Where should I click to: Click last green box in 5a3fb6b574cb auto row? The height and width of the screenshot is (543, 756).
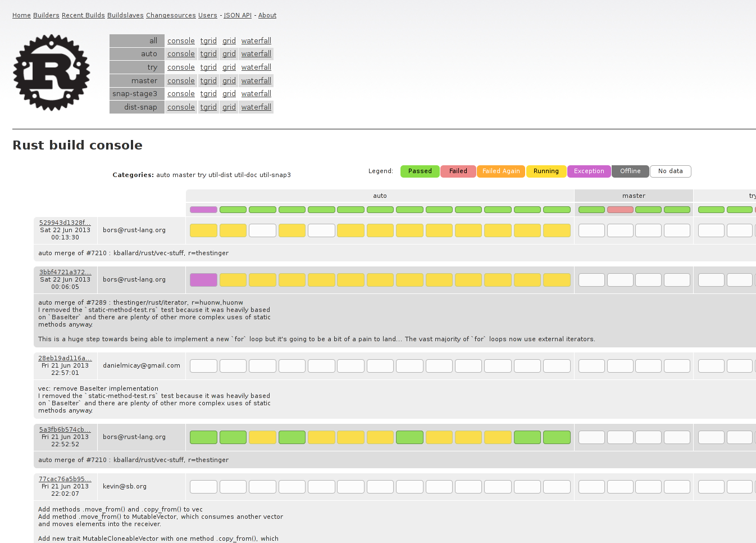(x=557, y=437)
